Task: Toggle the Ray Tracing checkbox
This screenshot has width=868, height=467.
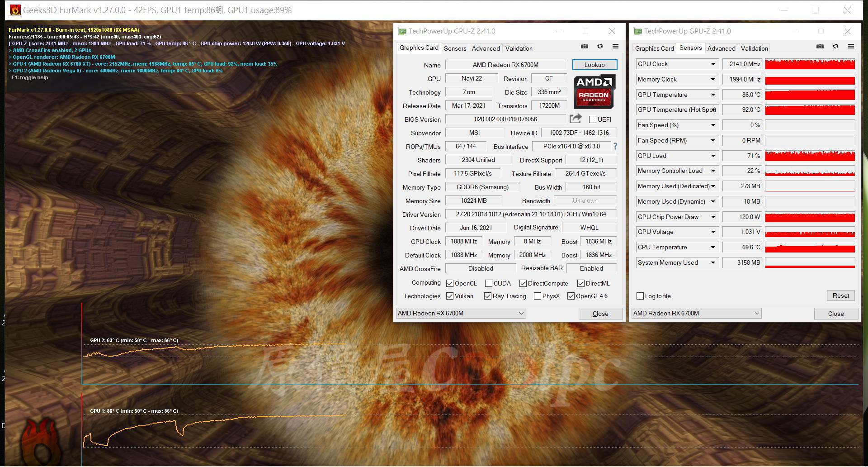Action: [488, 296]
